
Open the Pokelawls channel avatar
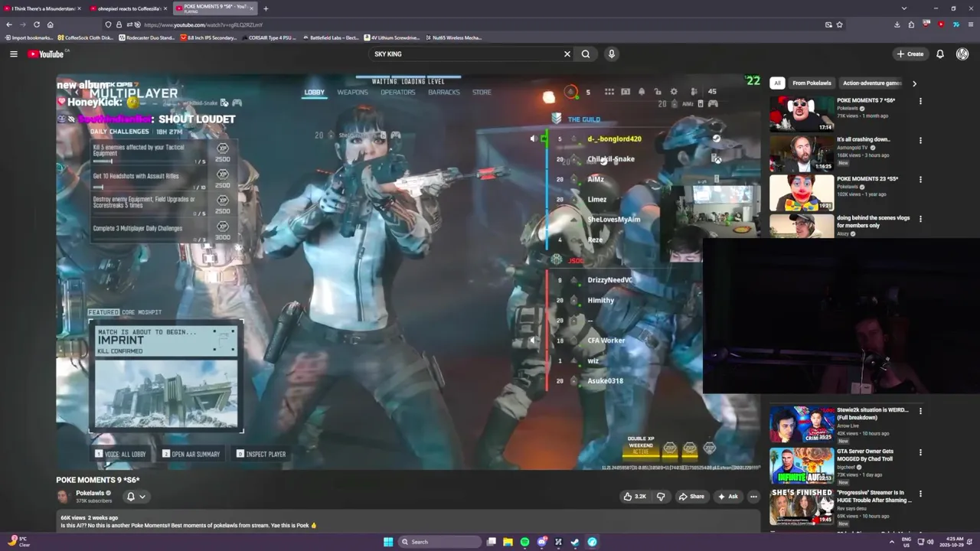click(64, 497)
